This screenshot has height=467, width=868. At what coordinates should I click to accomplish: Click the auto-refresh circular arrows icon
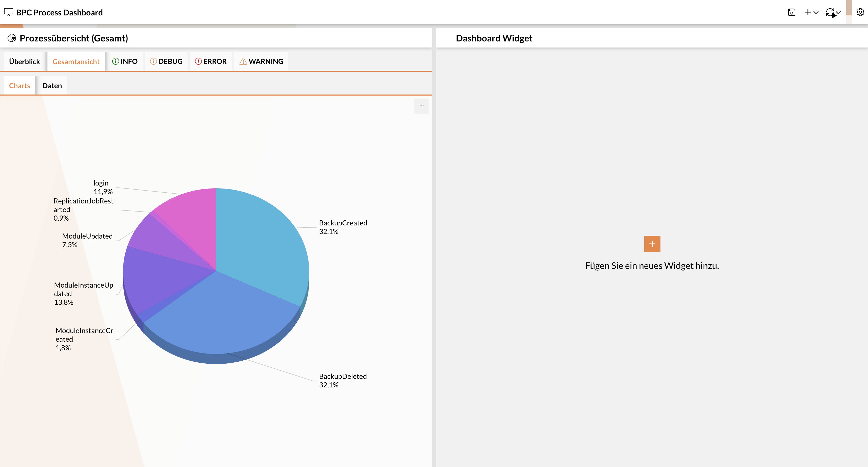click(830, 12)
